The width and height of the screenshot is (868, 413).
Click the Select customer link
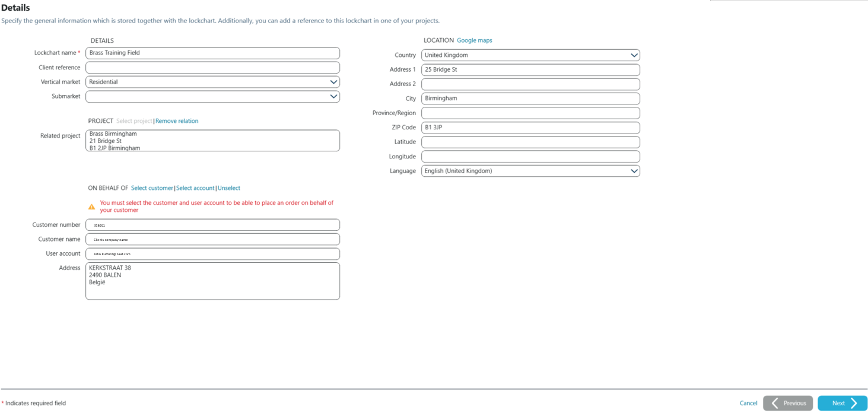point(152,188)
